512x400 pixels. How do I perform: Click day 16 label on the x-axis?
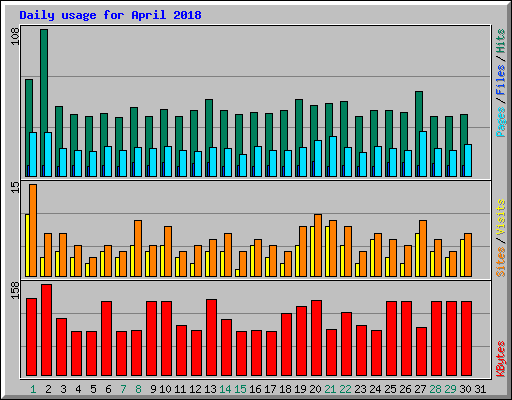pos(255,389)
